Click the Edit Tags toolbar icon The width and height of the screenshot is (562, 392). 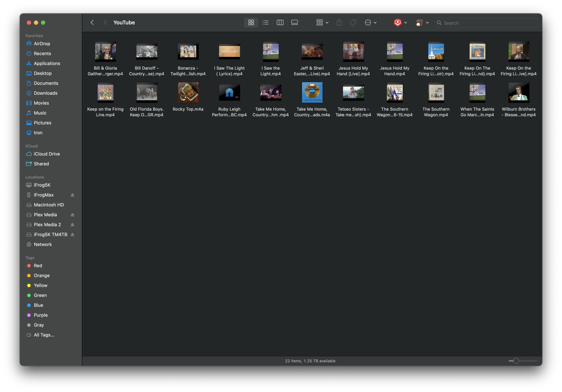click(353, 22)
